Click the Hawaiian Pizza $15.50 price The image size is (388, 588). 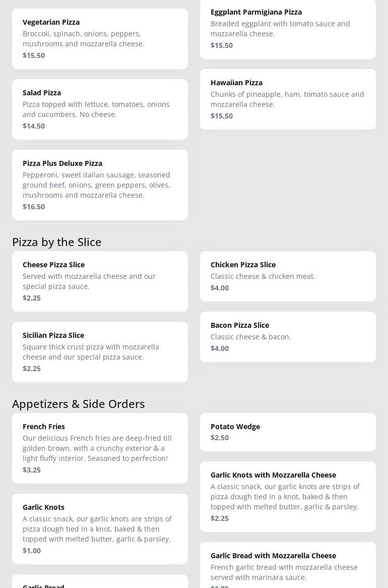(222, 116)
